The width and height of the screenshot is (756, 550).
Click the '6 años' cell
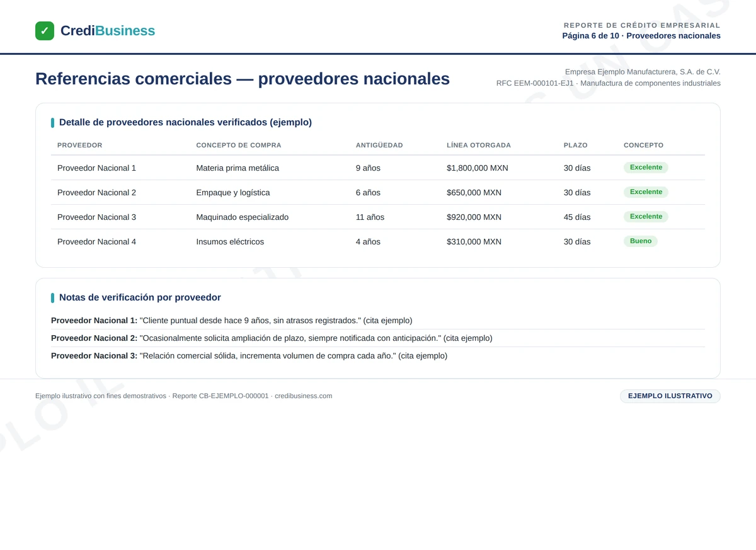click(368, 193)
